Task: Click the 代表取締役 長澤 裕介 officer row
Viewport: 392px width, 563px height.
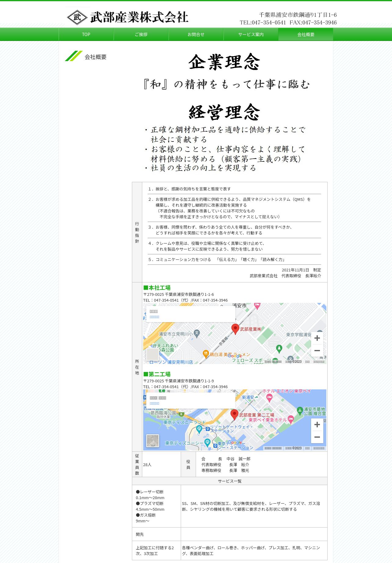Action: coord(225,465)
